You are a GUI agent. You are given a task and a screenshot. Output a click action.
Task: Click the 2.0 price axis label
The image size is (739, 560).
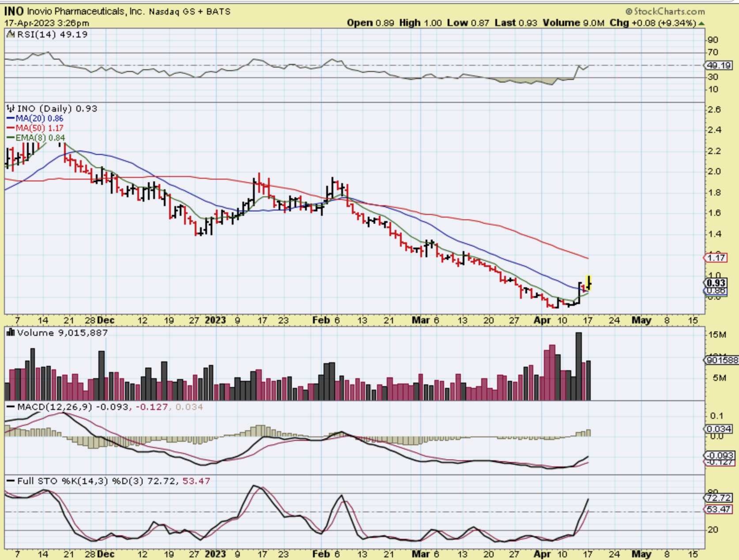coord(714,171)
